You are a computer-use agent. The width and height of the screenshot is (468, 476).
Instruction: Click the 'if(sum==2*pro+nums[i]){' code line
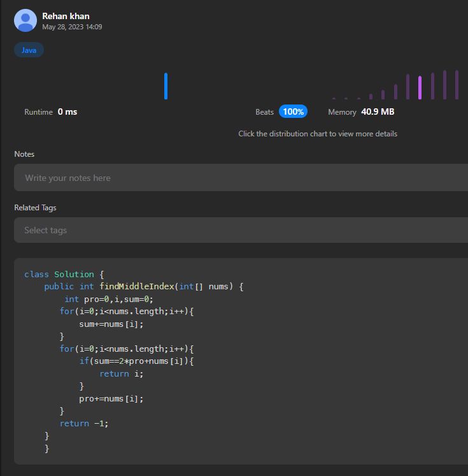click(136, 361)
